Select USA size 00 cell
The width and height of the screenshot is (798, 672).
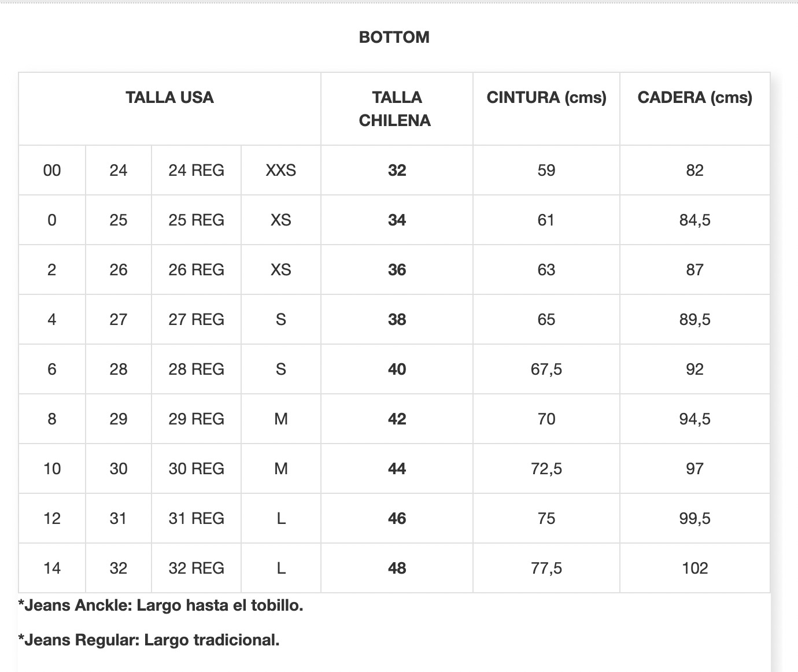click(52, 170)
